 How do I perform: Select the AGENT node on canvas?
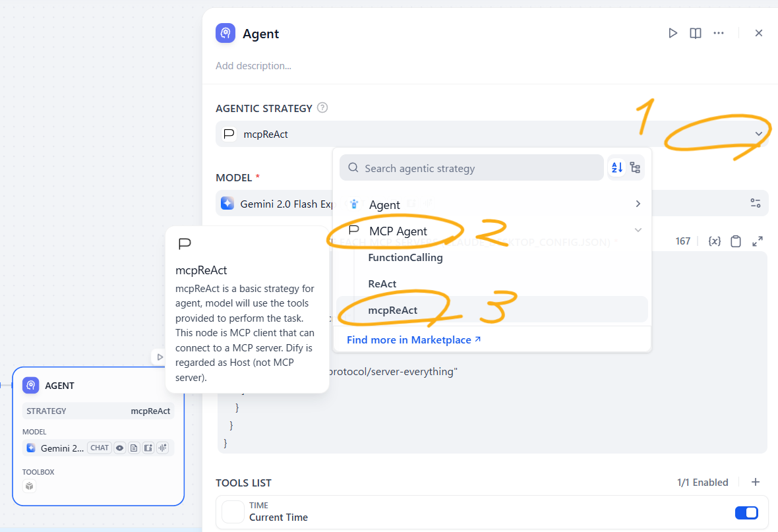click(x=98, y=436)
